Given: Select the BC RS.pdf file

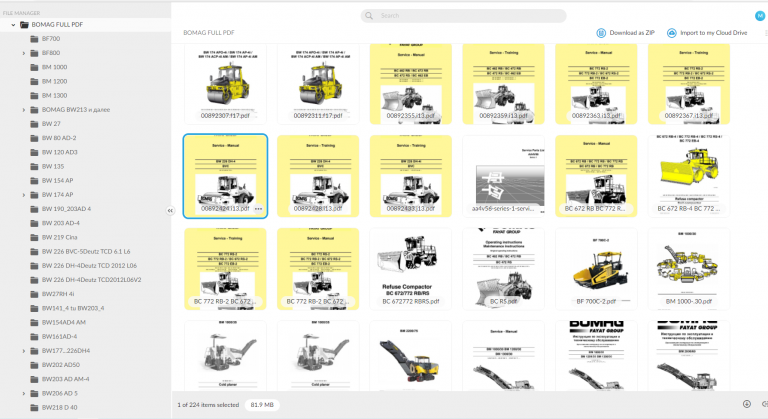Looking at the screenshot, I should pos(504,269).
